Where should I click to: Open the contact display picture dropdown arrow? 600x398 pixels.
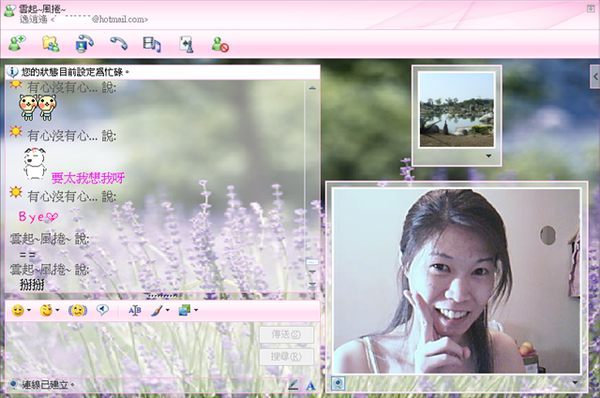coord(489,156)
